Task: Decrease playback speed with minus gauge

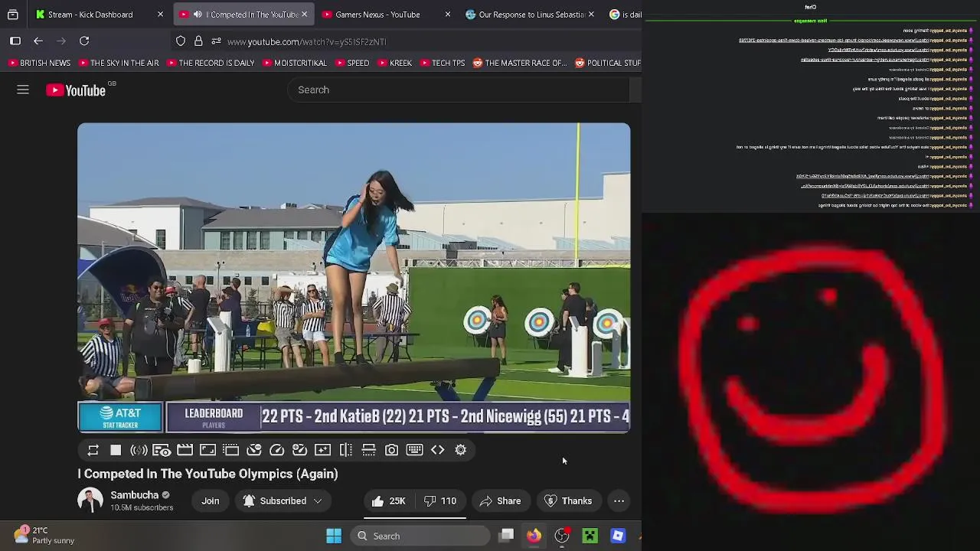Action: coord(254,450)
